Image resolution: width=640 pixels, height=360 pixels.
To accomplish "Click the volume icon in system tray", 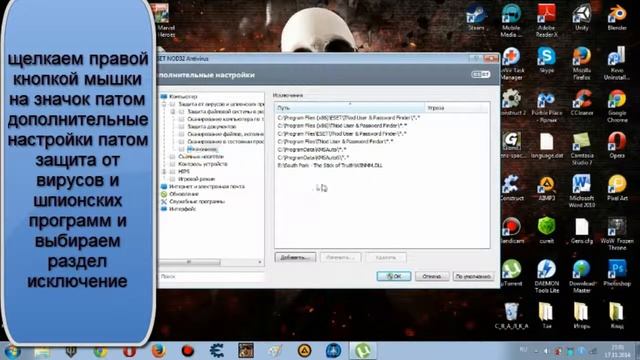I will click(x=546, y=351).
